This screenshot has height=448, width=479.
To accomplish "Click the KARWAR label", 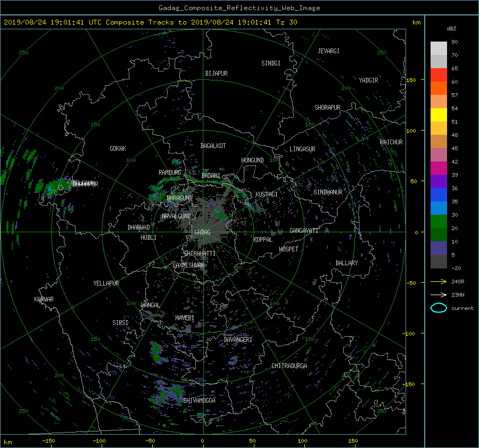I will (x=44, y=299).
